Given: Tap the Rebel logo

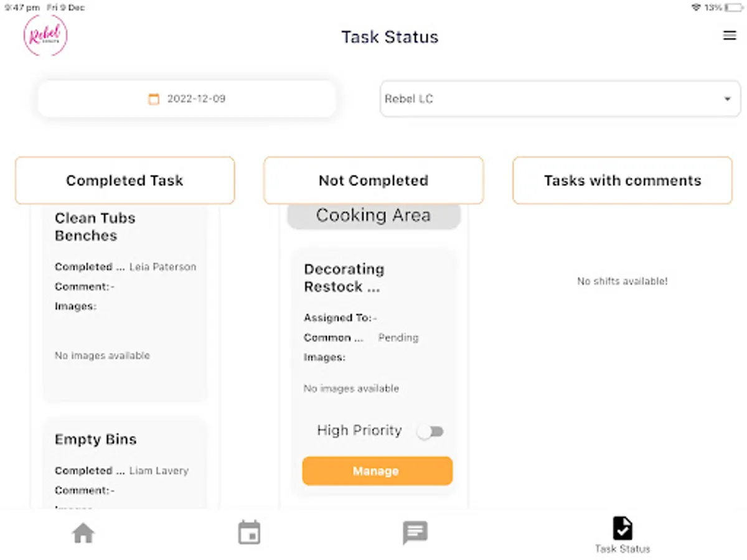Looking at the screenshot, I should [45, 35].
